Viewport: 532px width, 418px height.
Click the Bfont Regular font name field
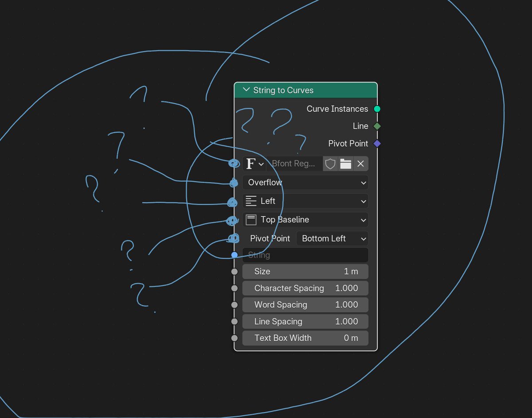(x=294, y=164)
